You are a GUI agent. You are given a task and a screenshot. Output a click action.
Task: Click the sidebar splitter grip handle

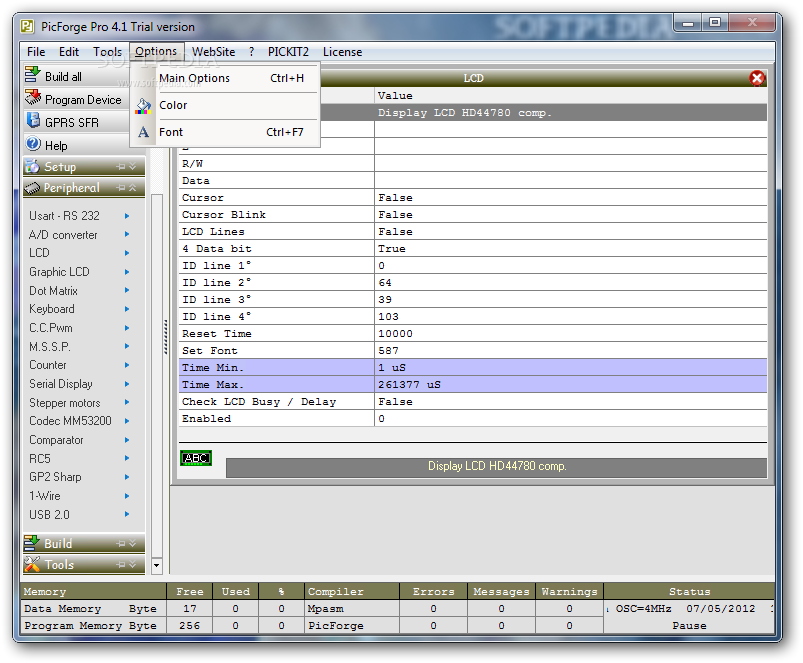pos(166,337)
